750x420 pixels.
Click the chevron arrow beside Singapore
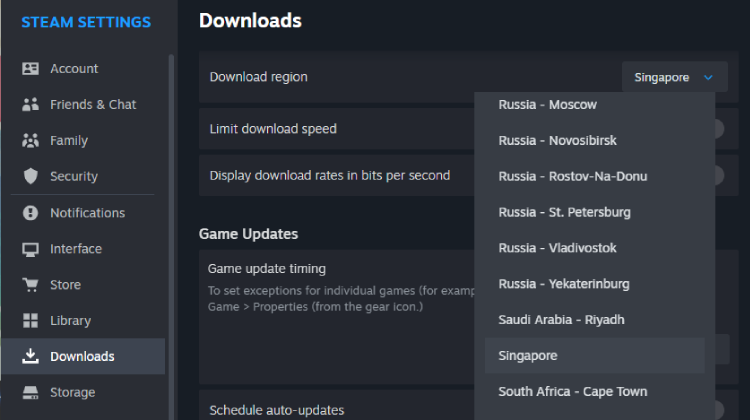(x=708, y=77)
